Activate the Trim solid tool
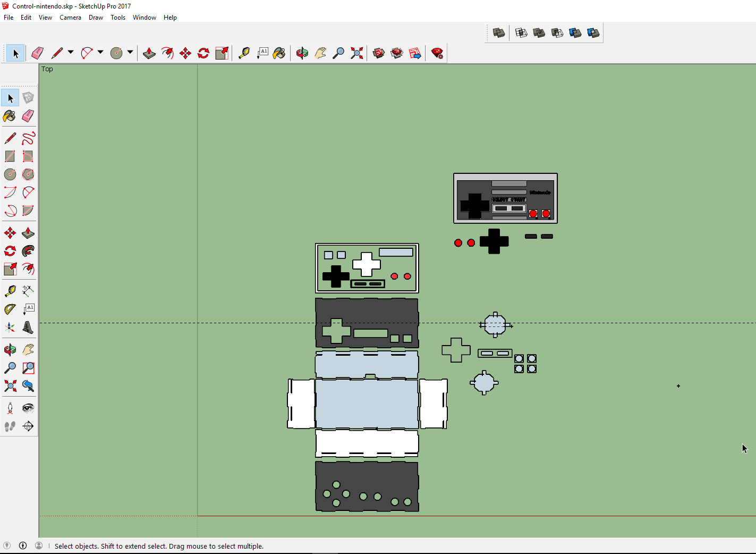756x554 pixels. pyautogui.click(x=575, y=33)
